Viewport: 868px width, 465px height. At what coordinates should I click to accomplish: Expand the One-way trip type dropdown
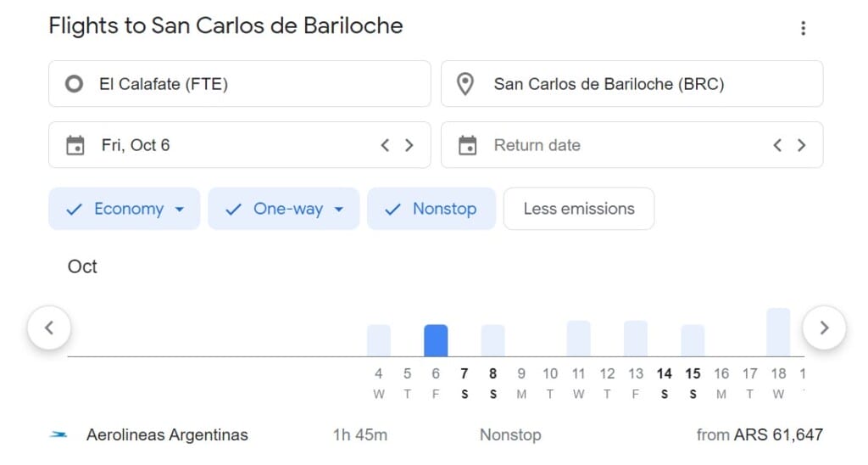click(283, 209)
